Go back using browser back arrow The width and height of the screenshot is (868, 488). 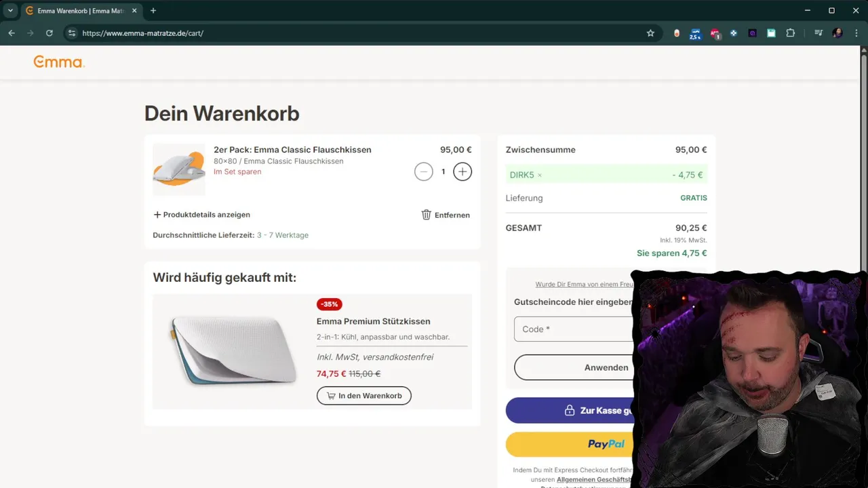(x=12, y=33)
